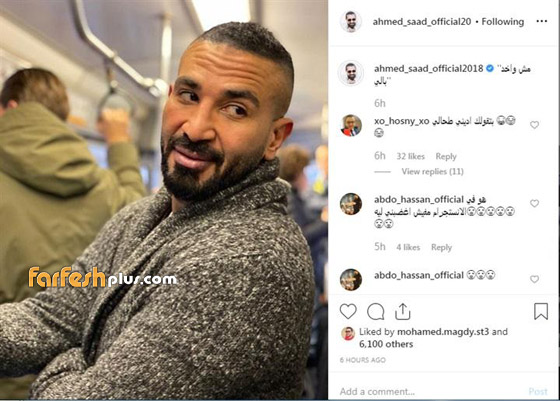Image resolution: width=560 pixels, height=401 pixels.
Task: Open abdo_hassan_official's avatar on first comment
Action: (351, 204)
